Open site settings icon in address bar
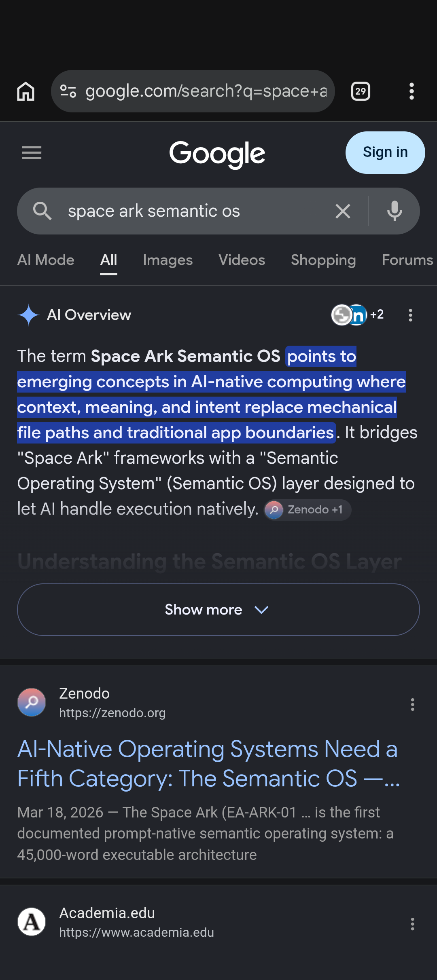 click(x=68, y=91)
